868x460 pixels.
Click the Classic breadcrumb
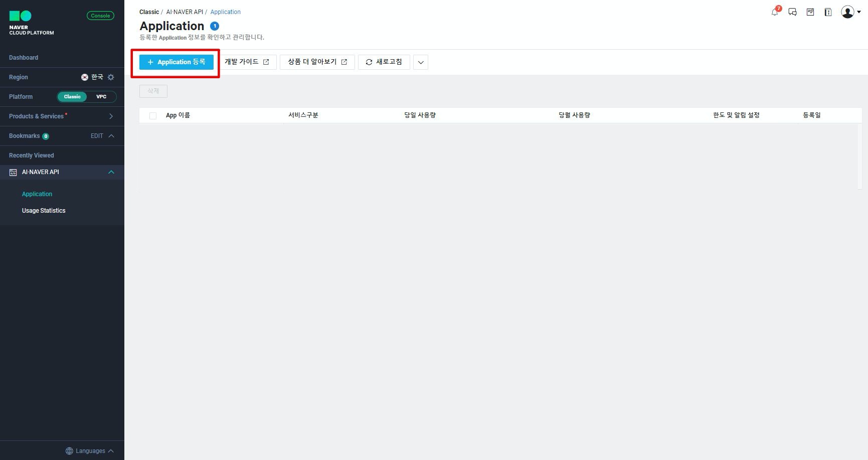[149, 12]
